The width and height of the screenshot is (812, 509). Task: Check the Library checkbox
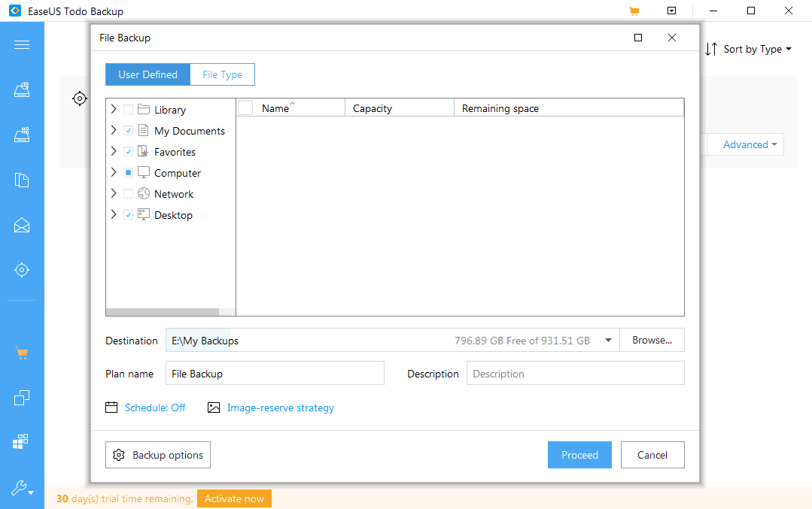pos(129,110)
